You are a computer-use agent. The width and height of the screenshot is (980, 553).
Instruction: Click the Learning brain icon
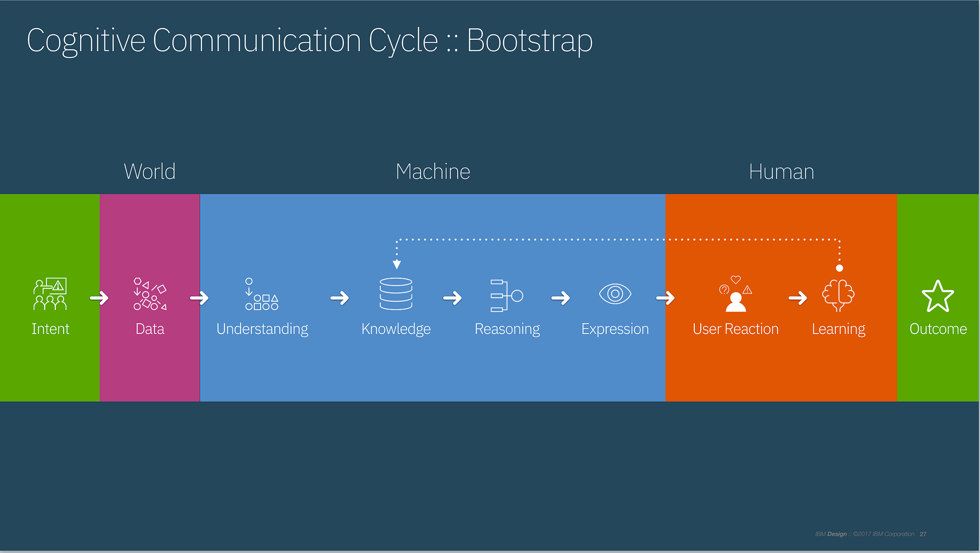[838, 295]
